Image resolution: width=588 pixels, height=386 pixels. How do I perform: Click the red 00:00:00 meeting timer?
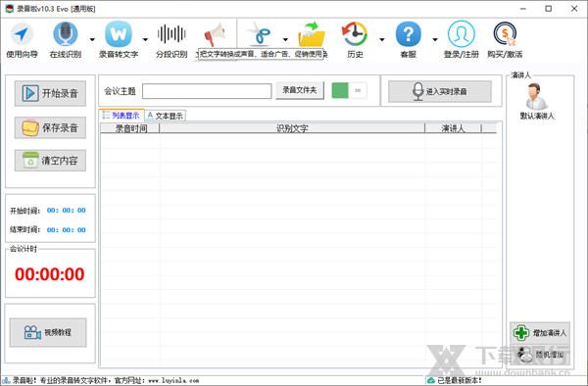pyautogui.click(x=50, y=274)
